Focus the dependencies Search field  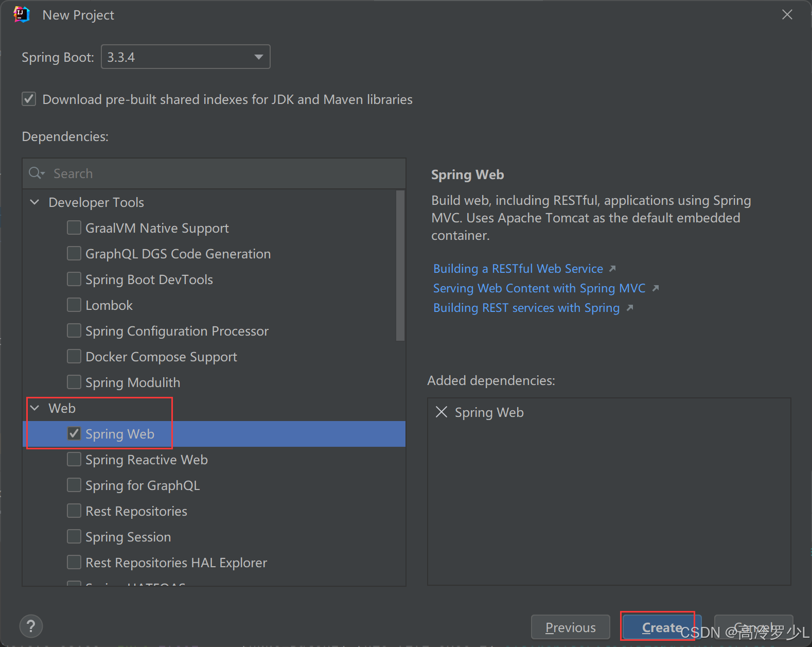pos(214,173)
